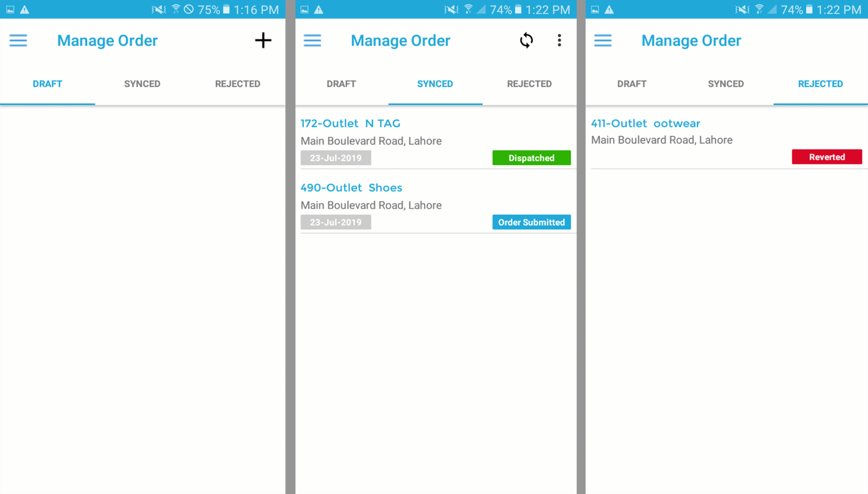Tap the warning triangle in the status bar
868x494 pixels.
coord(25,9)
